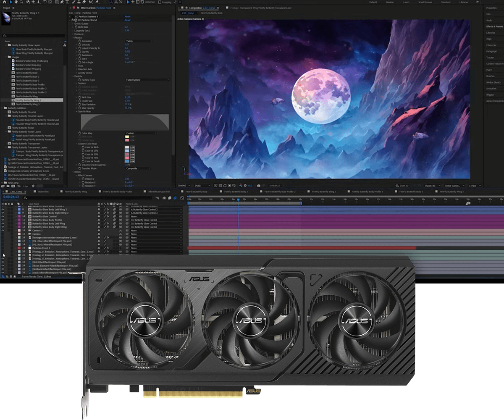Select the Hand tool in the toolbar
This screenshot has width=504, height=420.
pyautogui.click(x=16, y=2)
